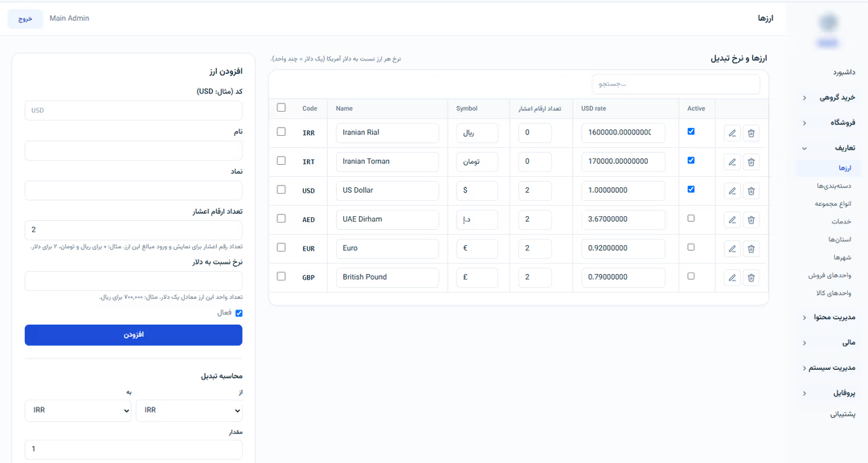This screenshot has height=463, width=868.
Task: Open واحدهای فروش submenu item
Action: coord(829,275)
